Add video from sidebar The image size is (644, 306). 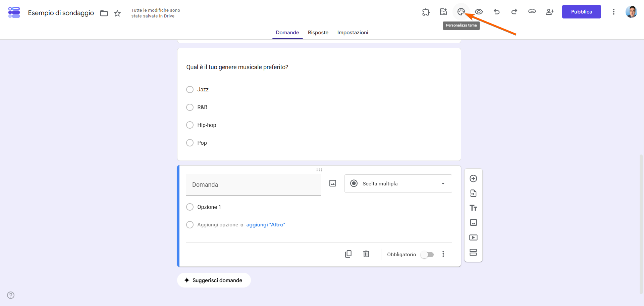(473, 237)
